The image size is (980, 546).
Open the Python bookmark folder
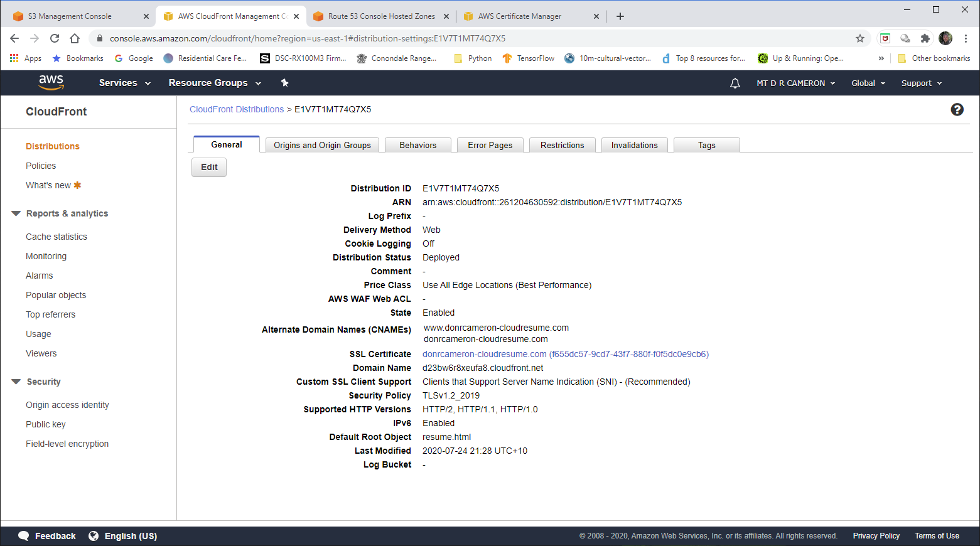click(x=473, y=58)
